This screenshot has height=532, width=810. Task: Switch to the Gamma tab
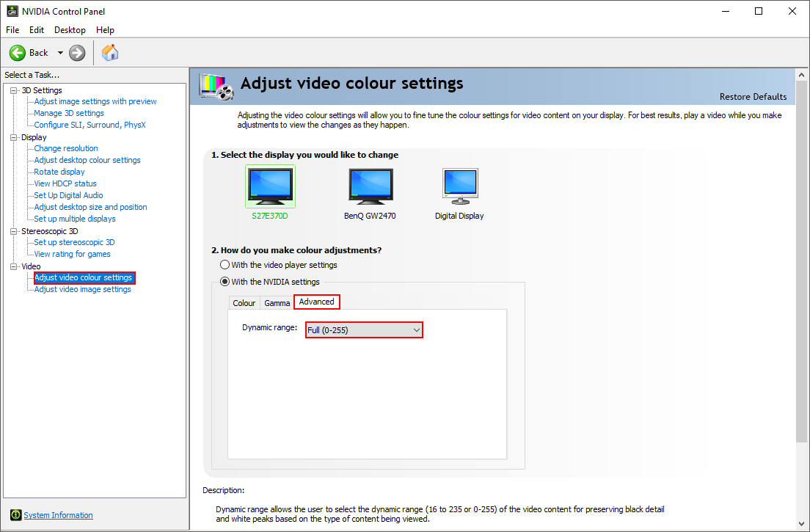tap(277, 303)
